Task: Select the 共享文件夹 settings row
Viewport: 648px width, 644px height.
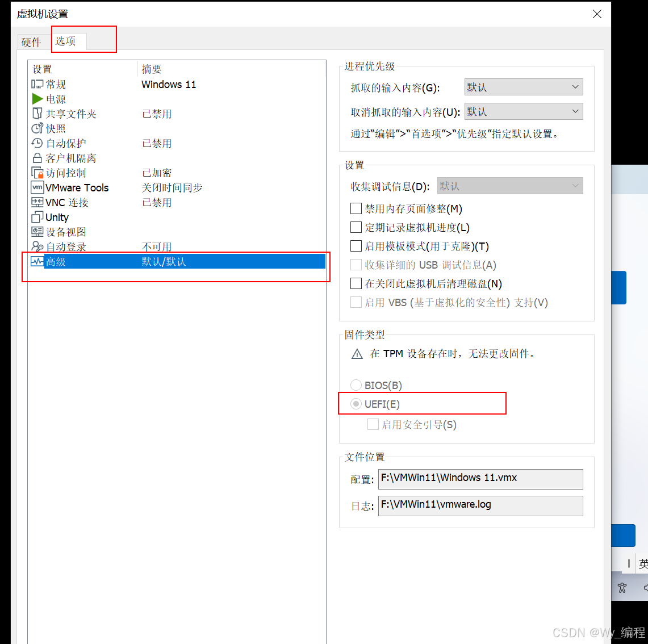Action: pos(177,114)
